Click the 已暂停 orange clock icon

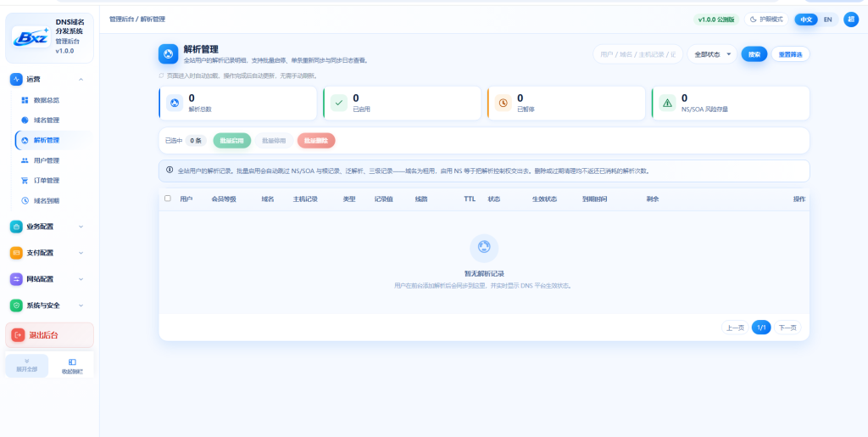point(504,103)
